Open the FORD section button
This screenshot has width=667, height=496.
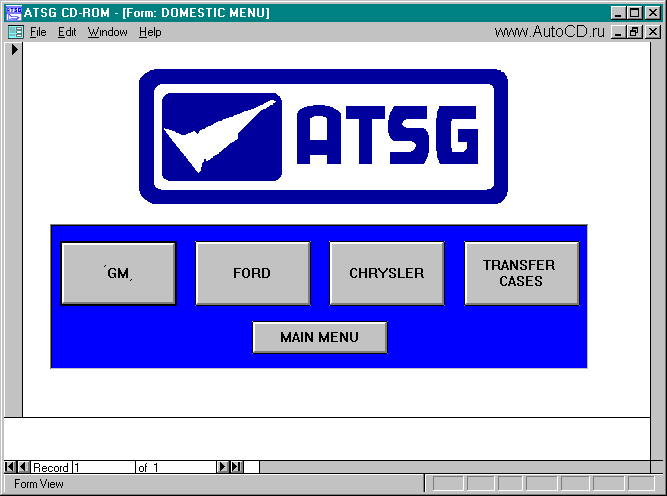point(253,273)
